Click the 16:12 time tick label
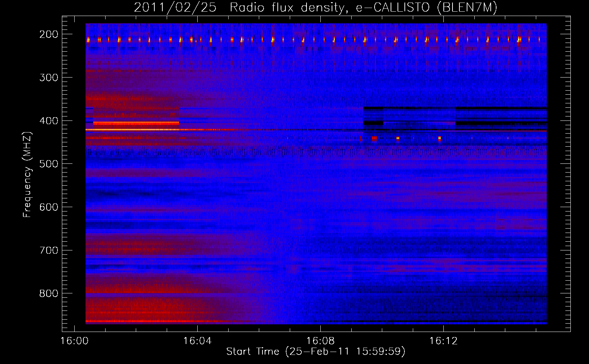 coord(443,341)
